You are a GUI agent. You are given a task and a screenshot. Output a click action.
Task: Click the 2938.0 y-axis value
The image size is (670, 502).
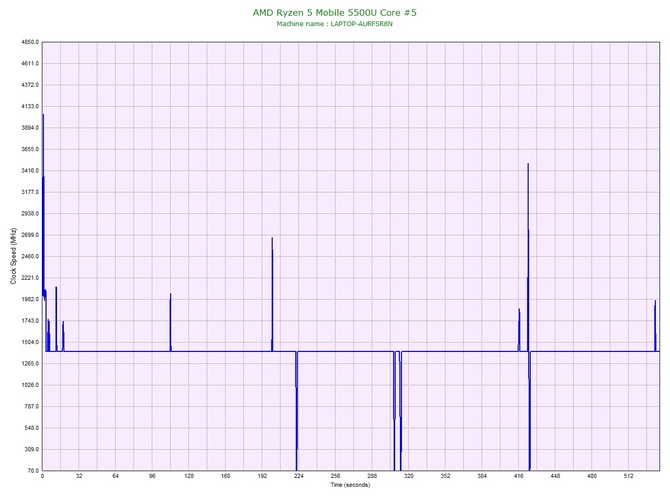pyautogui.click(x=30, y=214)
